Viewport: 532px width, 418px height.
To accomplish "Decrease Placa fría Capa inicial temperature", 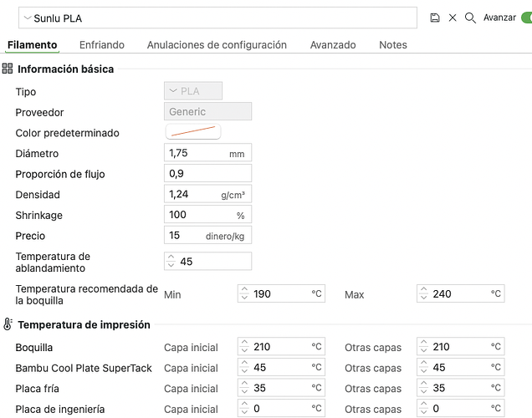I will click(244, 391).
